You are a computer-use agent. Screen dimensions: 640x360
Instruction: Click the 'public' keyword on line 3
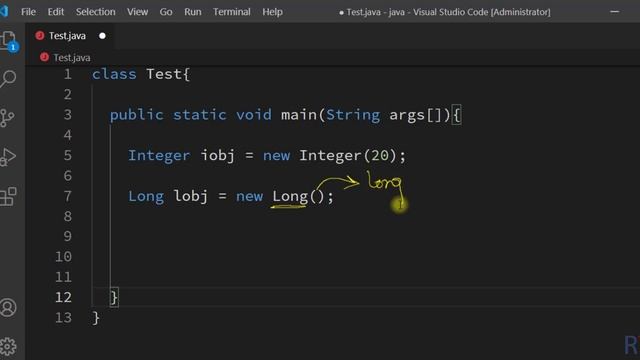[137, 115]
